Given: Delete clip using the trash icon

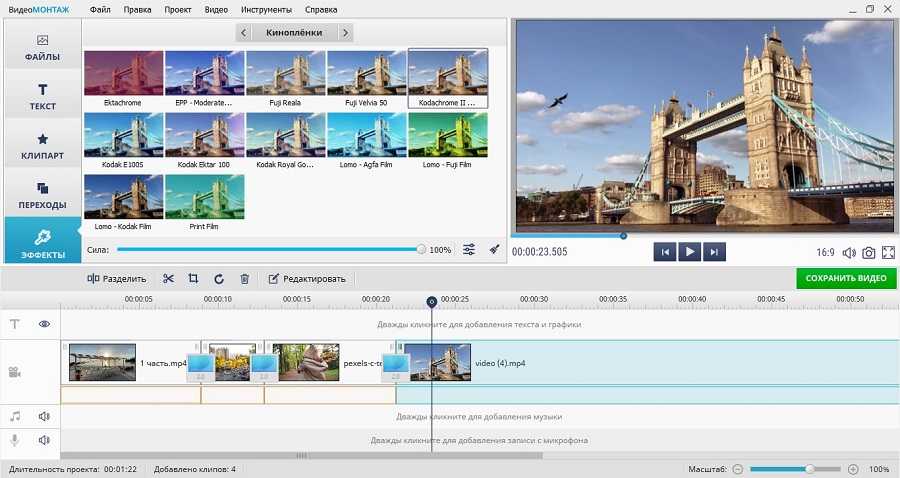Looking at the screenshot, I should (x=244, y=279).
